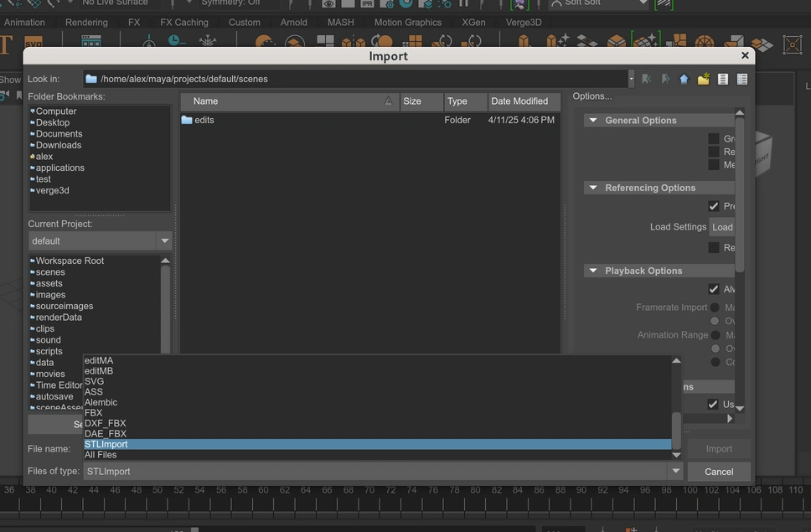Create a new folder in the Import dialog
Viewport: 811px width, 532px height.
click(x=704, y=79)
